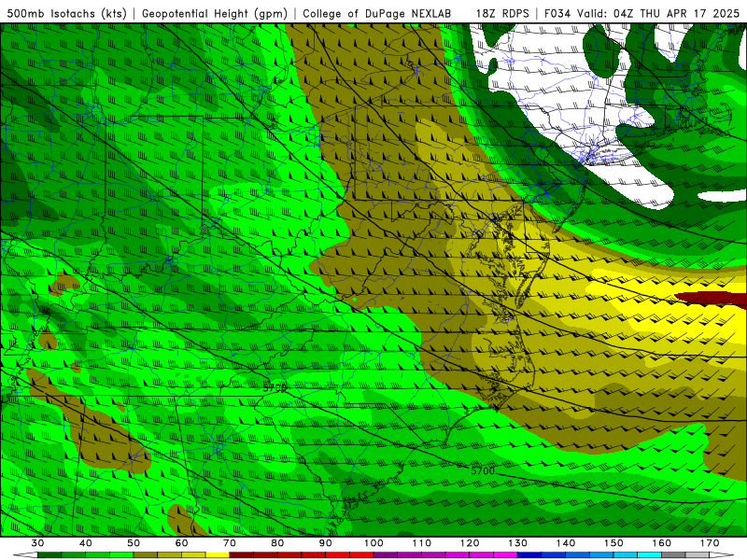747x560 pixels.
Task: Click the '130' value on the color scale
Action: (518, 543)
